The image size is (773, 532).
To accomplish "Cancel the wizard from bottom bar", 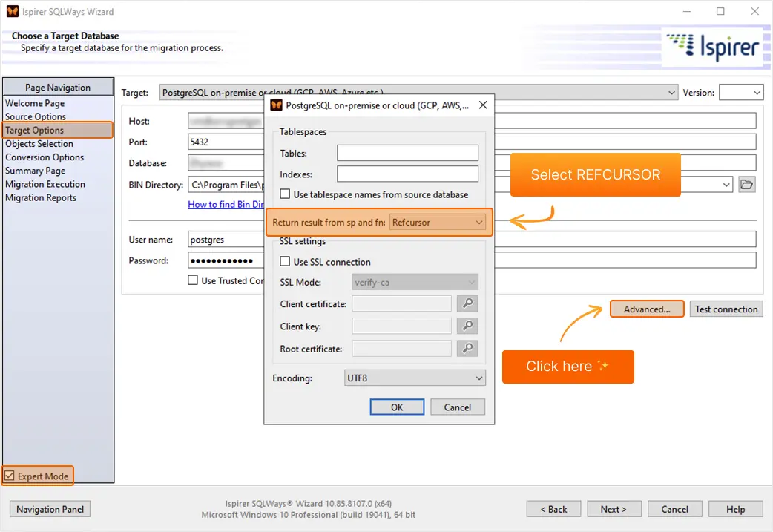I will click(674, 509).
